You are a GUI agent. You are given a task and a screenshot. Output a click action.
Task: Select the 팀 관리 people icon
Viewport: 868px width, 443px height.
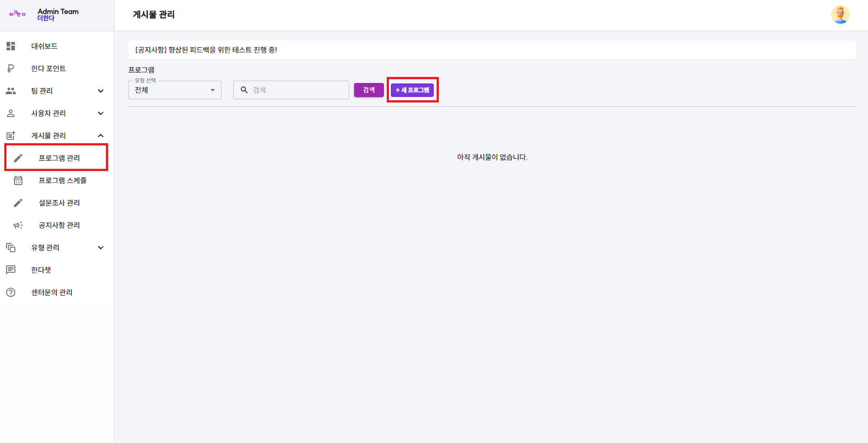(x=11, y=90)
